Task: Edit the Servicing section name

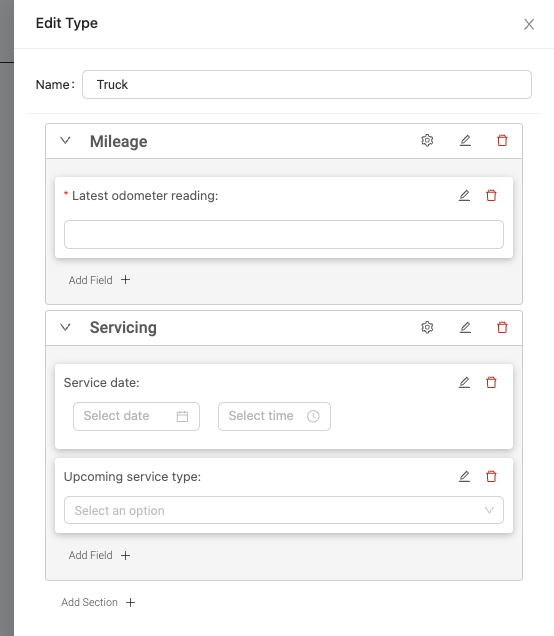Action: pos(465,327)
